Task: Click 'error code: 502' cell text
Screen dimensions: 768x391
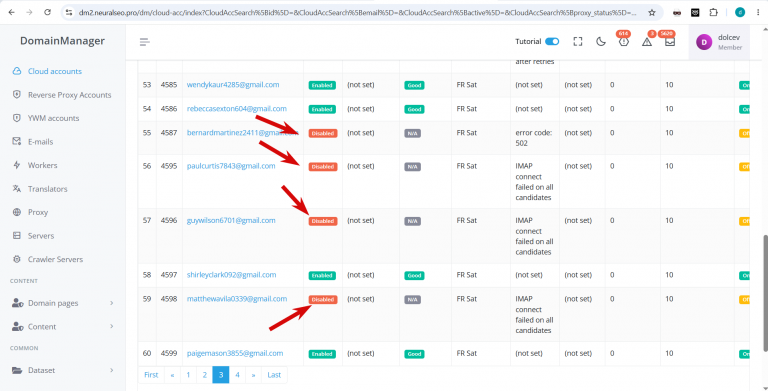Action: (x=532, y=138)
